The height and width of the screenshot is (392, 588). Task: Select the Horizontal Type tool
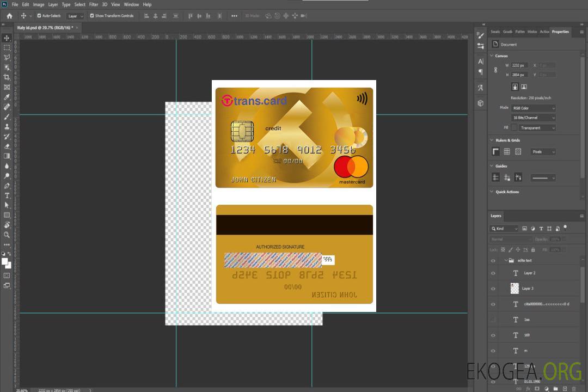click(x=7, y=195)
